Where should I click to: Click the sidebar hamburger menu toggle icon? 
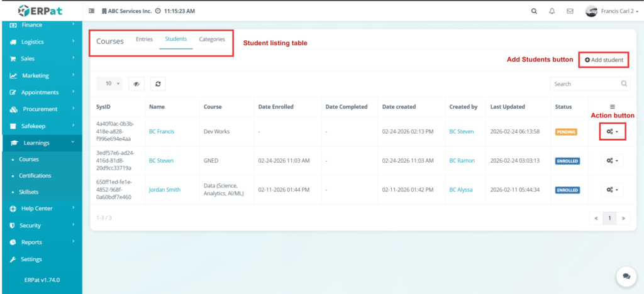pos(91,11)
